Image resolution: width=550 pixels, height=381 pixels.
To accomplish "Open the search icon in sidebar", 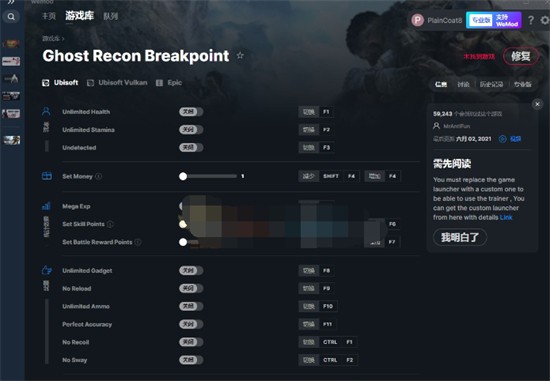I will [11, 16].
